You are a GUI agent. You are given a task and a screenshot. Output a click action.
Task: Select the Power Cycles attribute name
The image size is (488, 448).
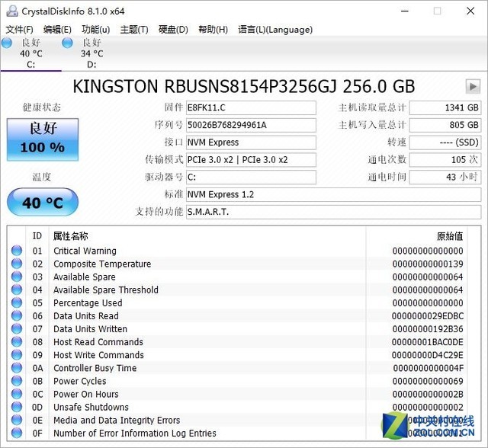[x=79, y=381]
